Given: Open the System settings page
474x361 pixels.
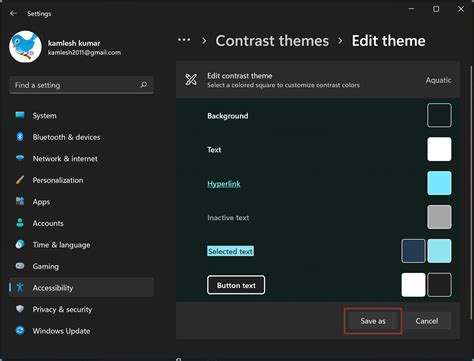Looking at the screenshot, I should pos(82,116).
